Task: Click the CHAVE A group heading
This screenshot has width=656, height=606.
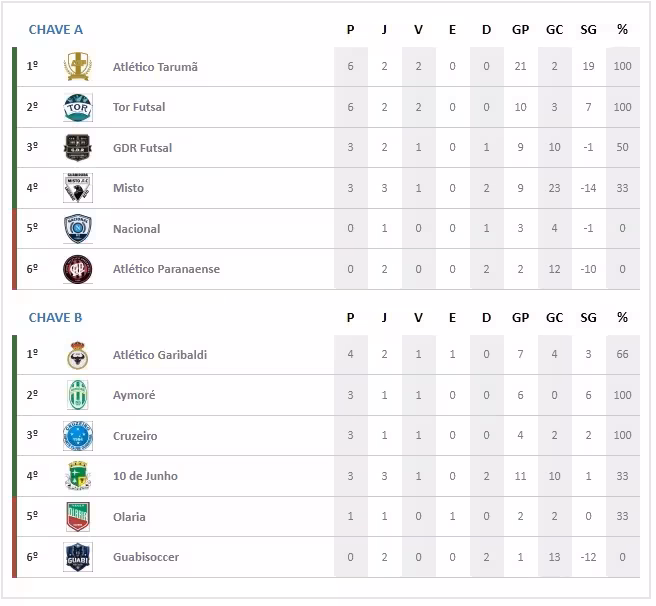Action: (56, 29)
